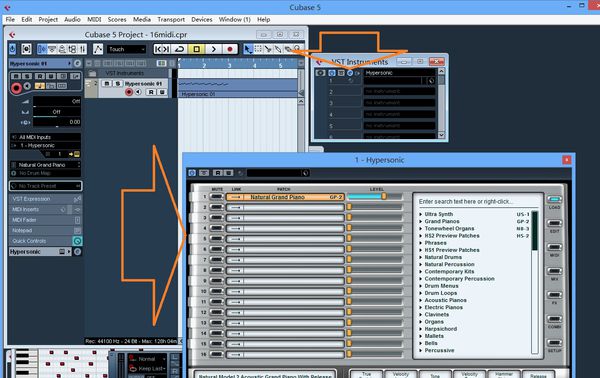Click the channel 3 level slider handle
Image resolution: width=600 pixels, height=378 pixels.
[x=349, y=218]
